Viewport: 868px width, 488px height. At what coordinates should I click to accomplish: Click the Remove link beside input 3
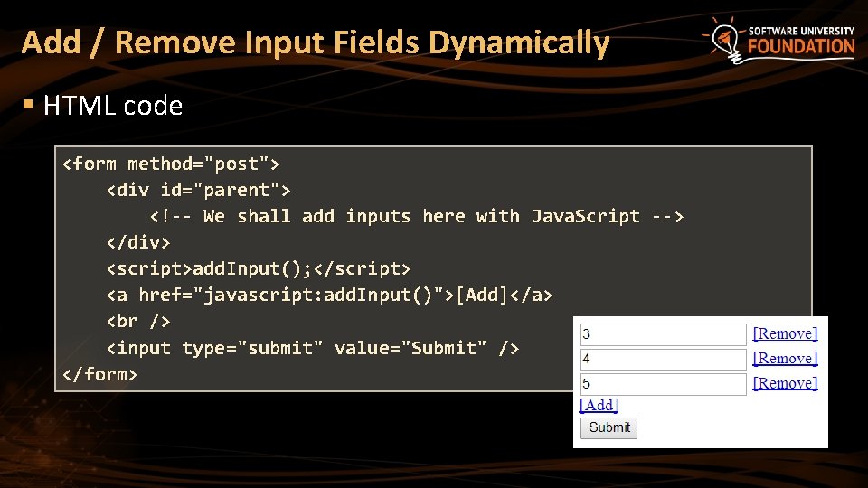coord(785,333)
